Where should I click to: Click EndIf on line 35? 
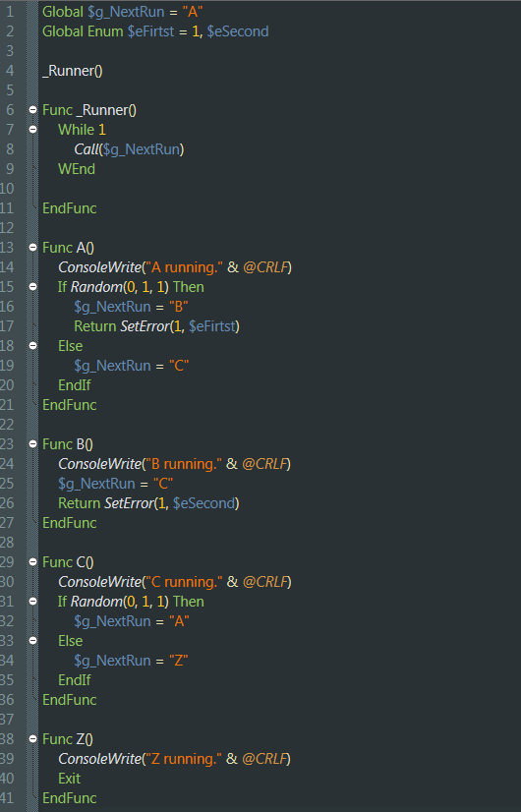[x=75, y=680]
